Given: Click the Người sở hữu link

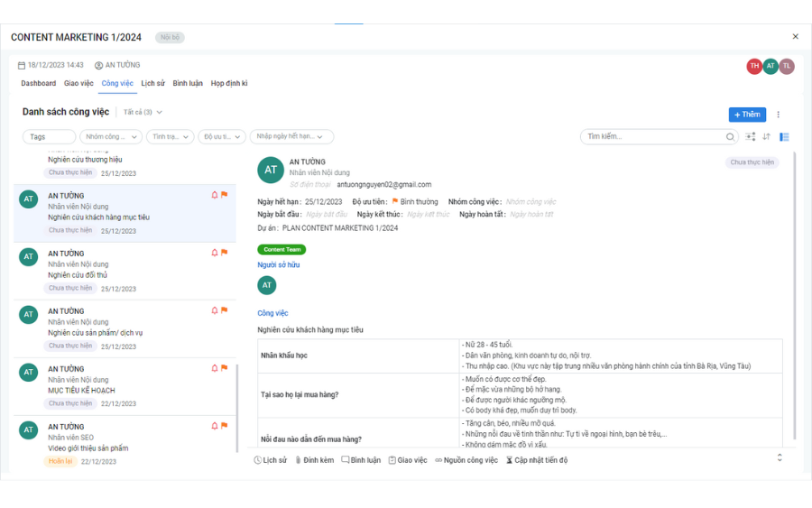Looking at the screenshot, I should 279,265.
